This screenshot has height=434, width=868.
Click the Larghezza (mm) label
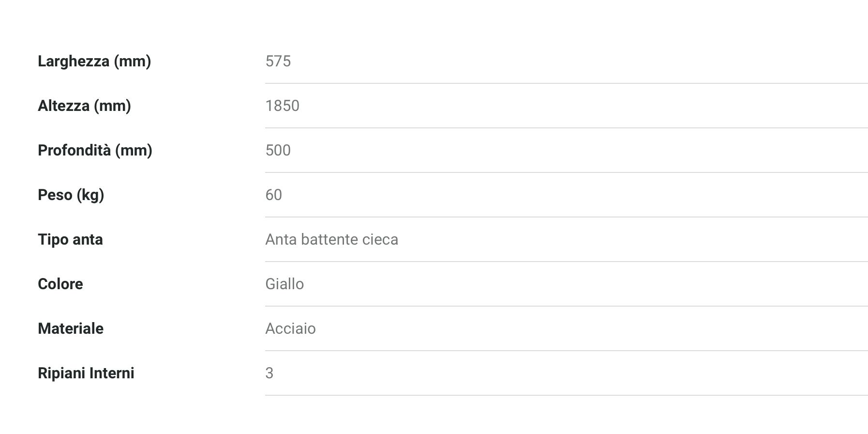pyautogui.click(x=94, y=62)
